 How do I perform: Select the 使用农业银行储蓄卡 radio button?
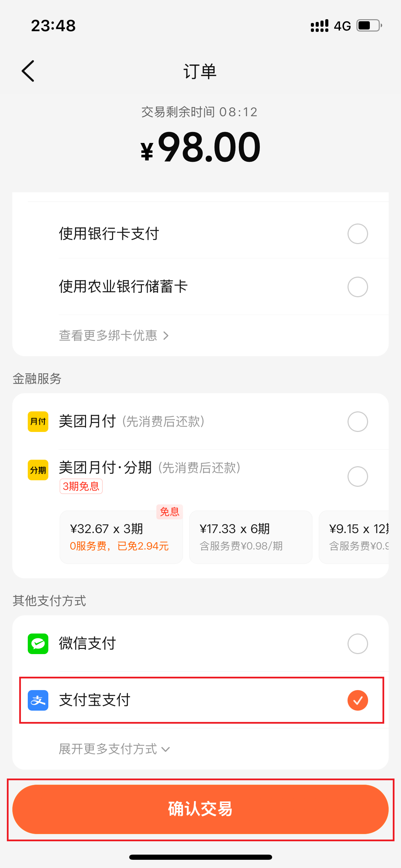(x=357, y=287)
